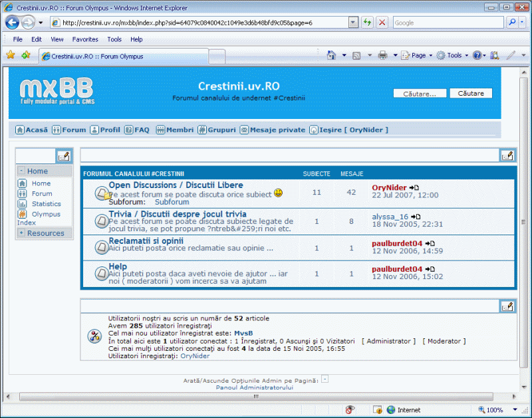Open the address bar URL dropdown
Screen dimensions: 532x418
[353, 22]
